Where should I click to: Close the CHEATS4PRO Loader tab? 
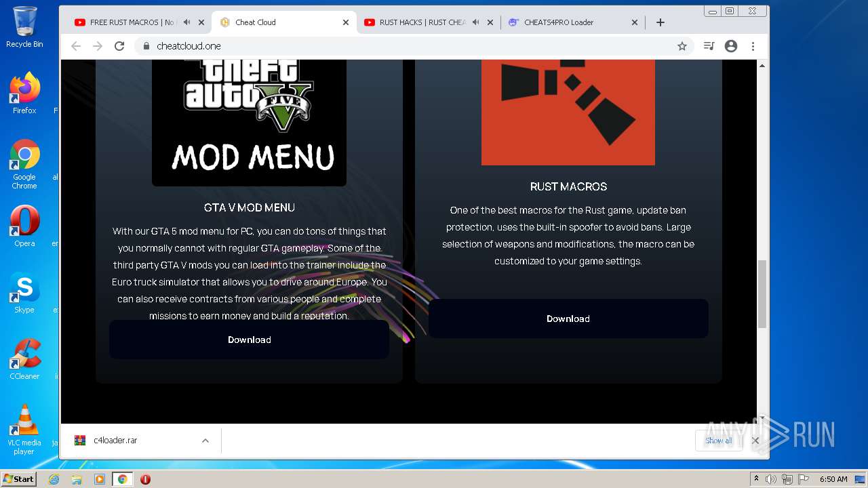click(x=634, y=22)
